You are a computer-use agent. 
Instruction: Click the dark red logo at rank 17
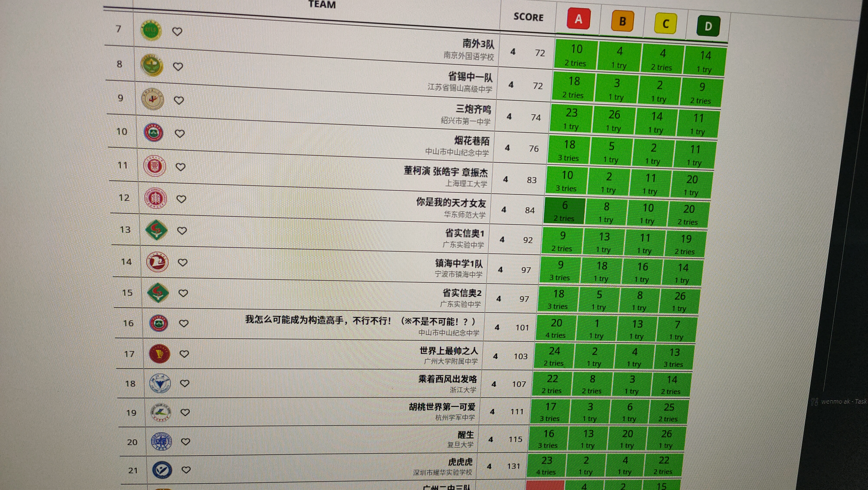tap(159, 354)
